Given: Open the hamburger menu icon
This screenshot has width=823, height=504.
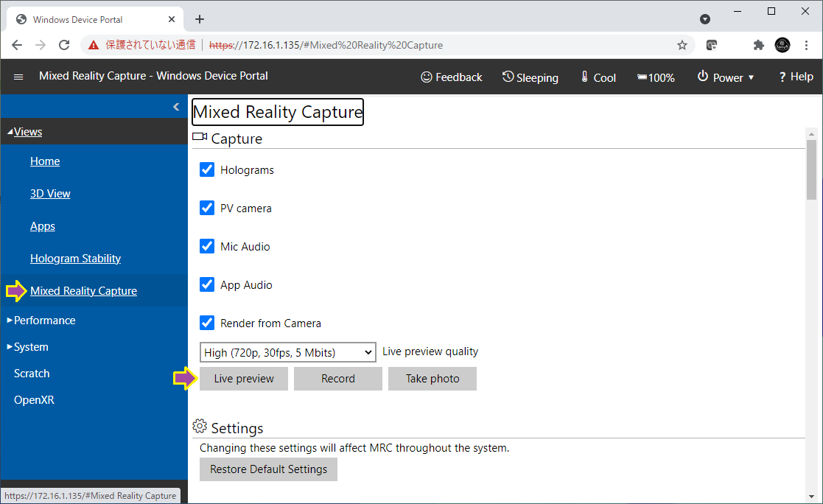Looking at the screenshot, I should [18, 77].
